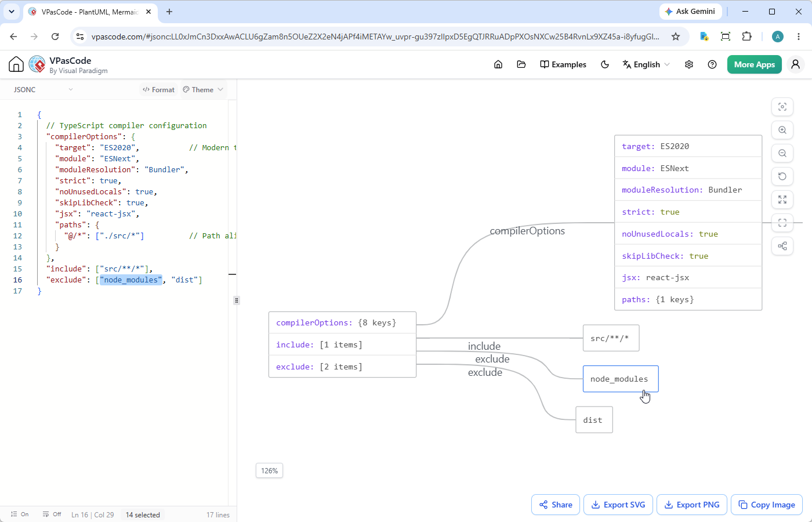Click the center focus view icon in the diagram
This screenshot has height=522, width=812.
[782, 107]
